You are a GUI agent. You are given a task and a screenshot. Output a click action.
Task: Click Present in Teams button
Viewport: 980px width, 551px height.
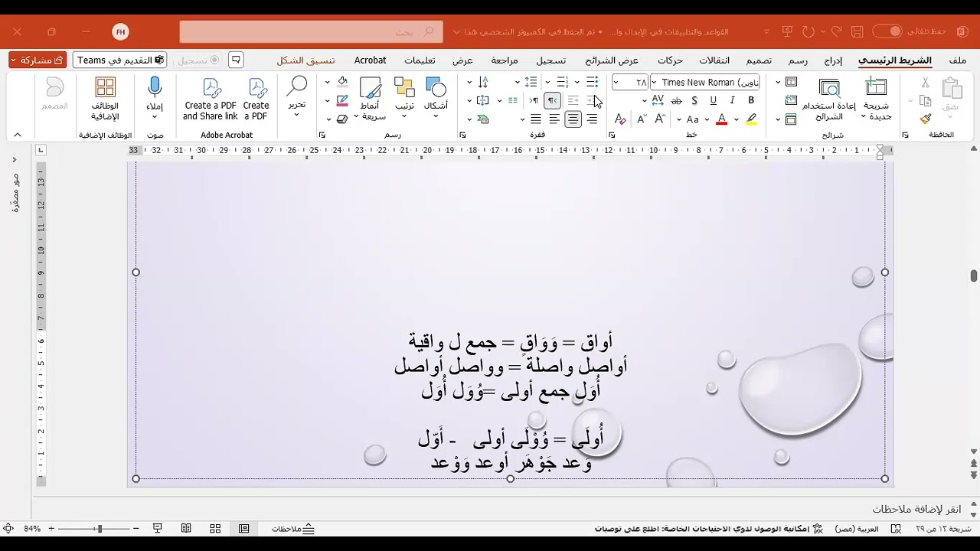coord(120,60)
